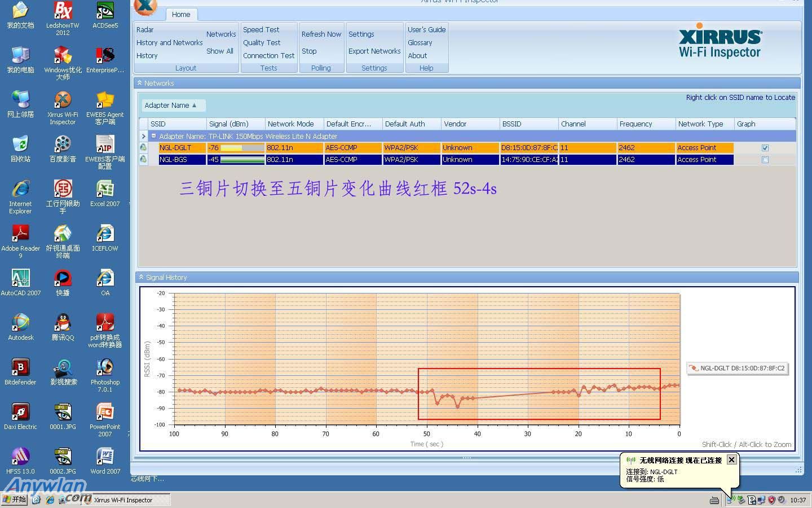This screenshot has width=812, height=508.
Task: Select the NGL-BGS SSID cell
Action: pos(182,160)
